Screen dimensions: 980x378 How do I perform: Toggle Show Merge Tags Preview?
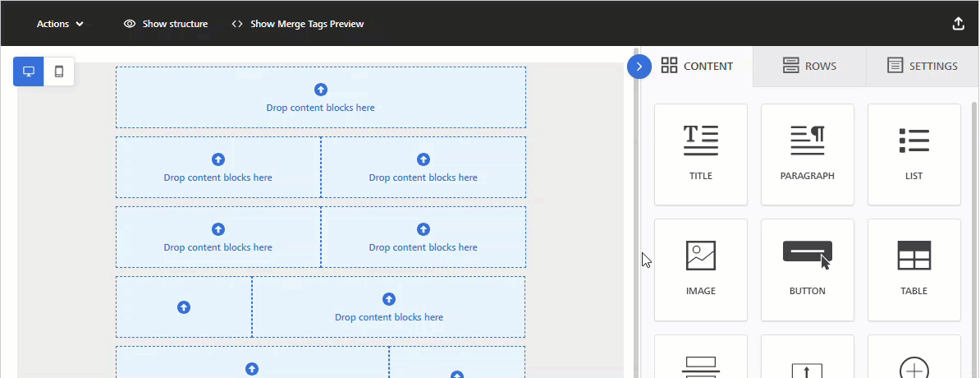(x=297, y=24)
